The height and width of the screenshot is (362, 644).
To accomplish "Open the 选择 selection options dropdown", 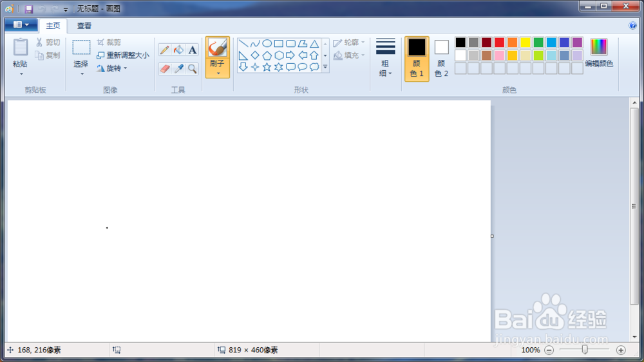I will pyautogui.click(x=81, y=74).
